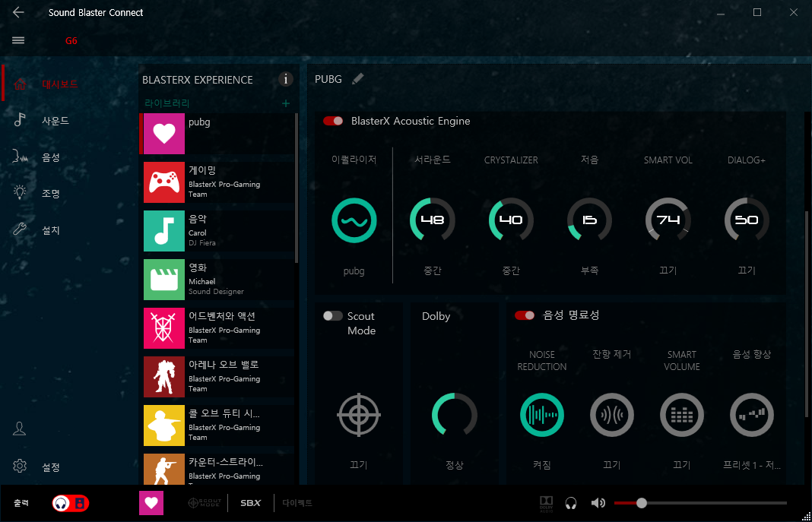Click the Scout Mode bottom bar icon
812x522 pixels.
[204, 503]
